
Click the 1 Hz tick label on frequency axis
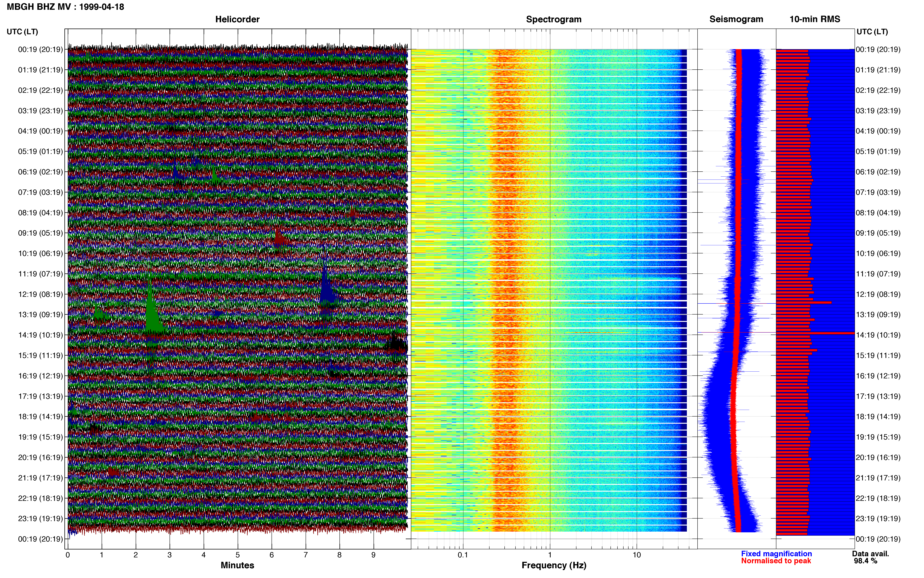pos(550,555)
